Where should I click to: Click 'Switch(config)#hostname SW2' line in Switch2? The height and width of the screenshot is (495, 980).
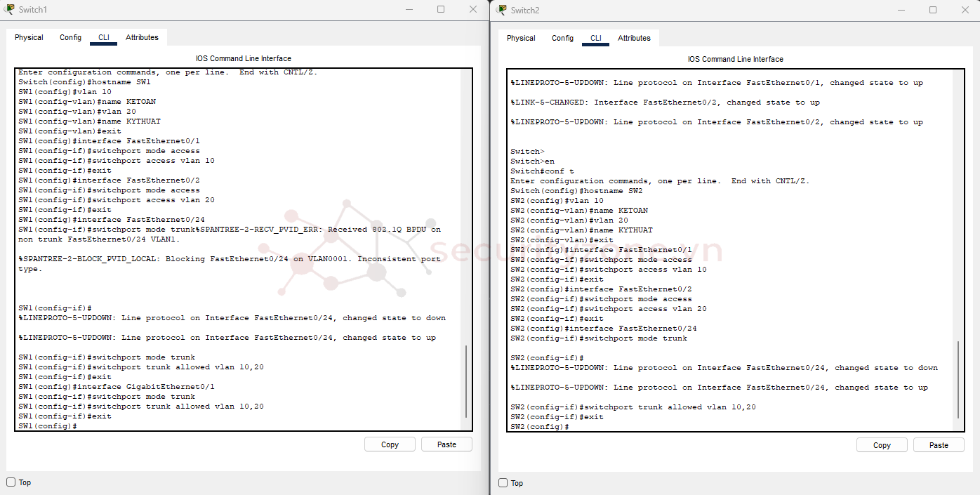[576, 191]
